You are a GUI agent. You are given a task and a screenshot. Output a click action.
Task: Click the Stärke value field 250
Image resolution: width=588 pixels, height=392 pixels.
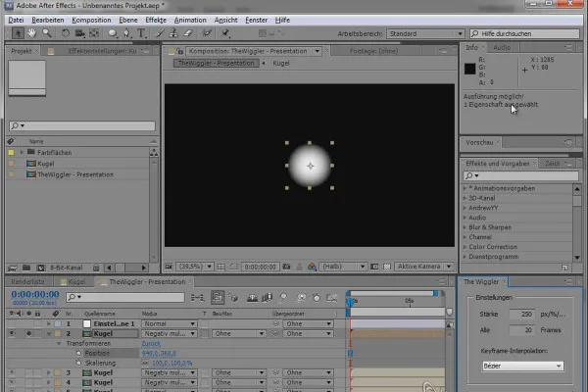(522, 314)
